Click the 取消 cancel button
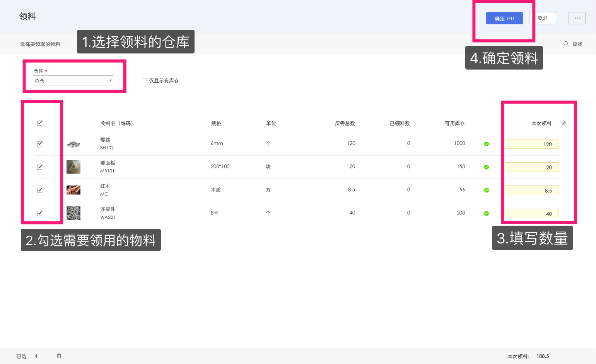The image size is (596, 364). click(x=543, y=18)
